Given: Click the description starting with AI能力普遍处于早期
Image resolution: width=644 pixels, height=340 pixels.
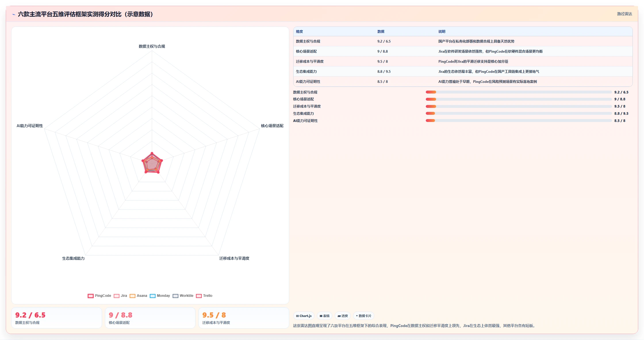Looking at the screenshot, I should (x=487, y=82).
